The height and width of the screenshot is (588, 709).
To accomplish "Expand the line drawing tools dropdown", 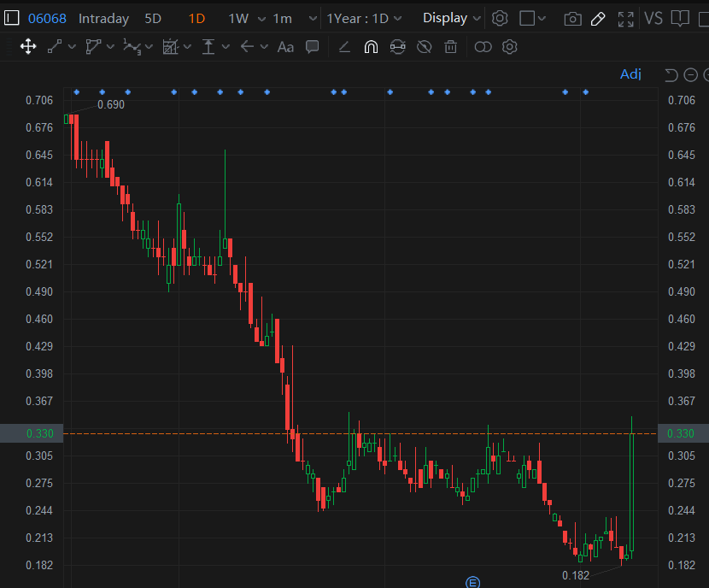I will [72, 47].
